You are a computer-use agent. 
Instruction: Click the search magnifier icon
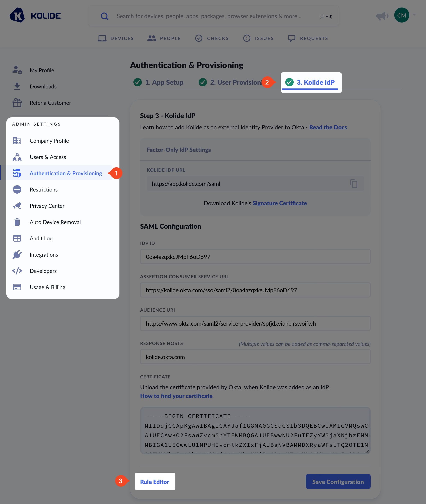pos(105,16)
